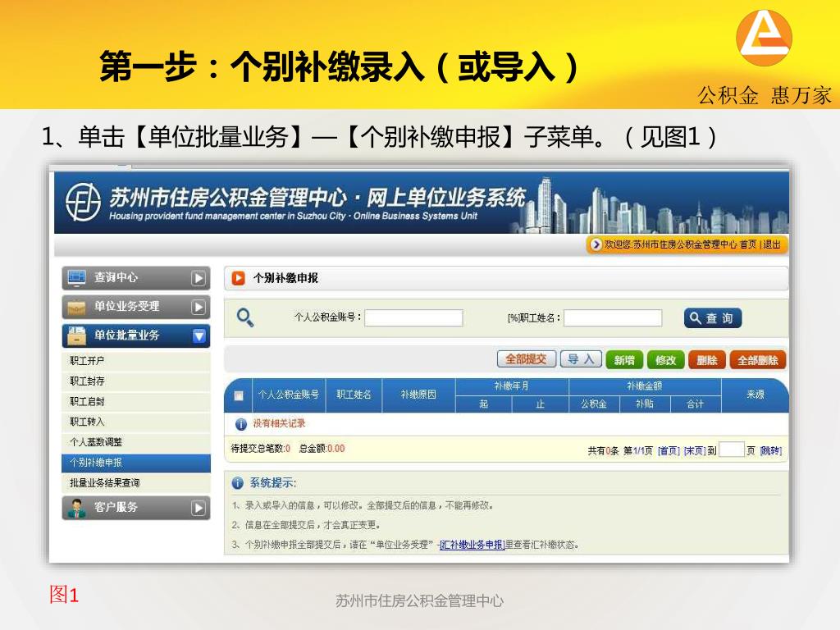Click the 公积金 sub-column header
This screenshot has height=630, width=840.
[x=594, y=404]
